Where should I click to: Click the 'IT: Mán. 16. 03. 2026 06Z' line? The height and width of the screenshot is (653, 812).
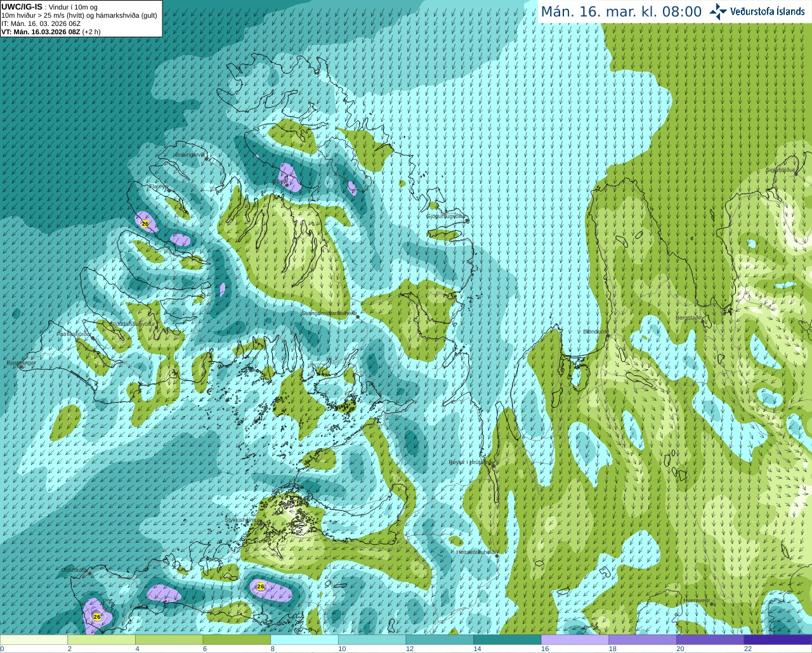tap(41, 23)
